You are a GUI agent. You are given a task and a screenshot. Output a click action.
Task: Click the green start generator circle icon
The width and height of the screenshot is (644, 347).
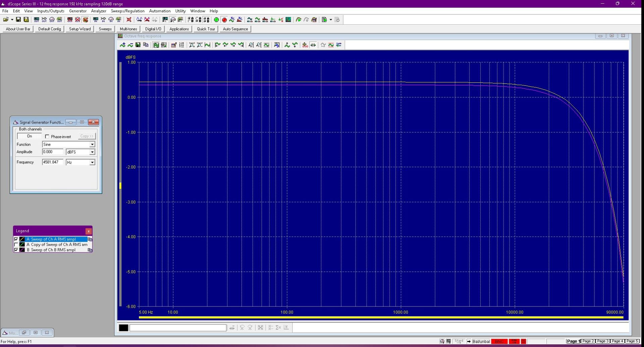(216, 20)
